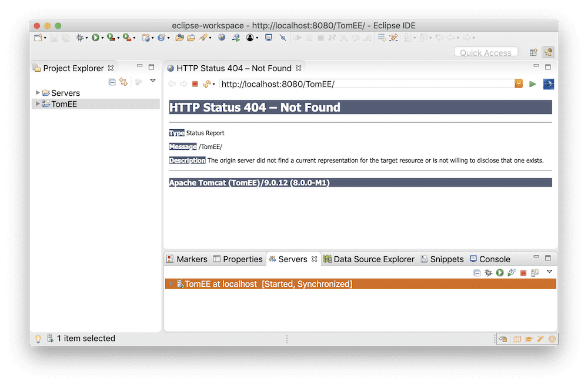Viewport: 588px width, 385px height.
Task: Click the dark user profile toolbar icon
Action: tap(250, 38)
